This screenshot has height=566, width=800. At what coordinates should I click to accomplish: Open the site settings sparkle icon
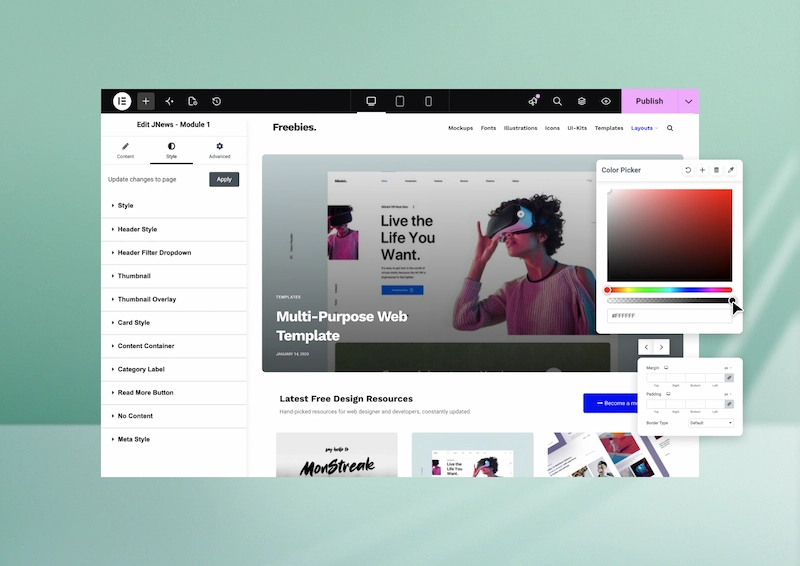(x=169, y=101)
